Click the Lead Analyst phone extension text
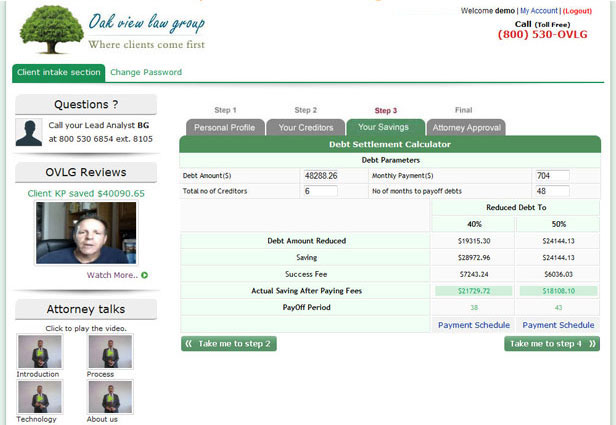The height and width of the screenshot is (425, 616). coord(101,139)
